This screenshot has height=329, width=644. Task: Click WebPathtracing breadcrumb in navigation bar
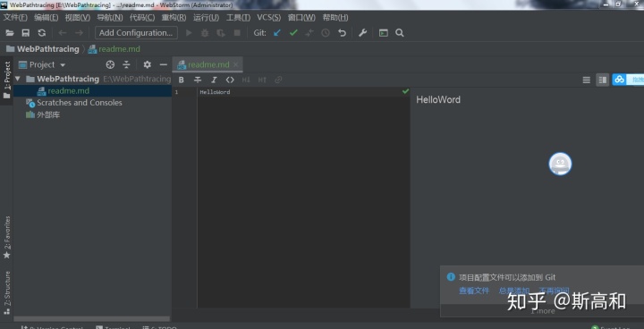coord(43,49)
